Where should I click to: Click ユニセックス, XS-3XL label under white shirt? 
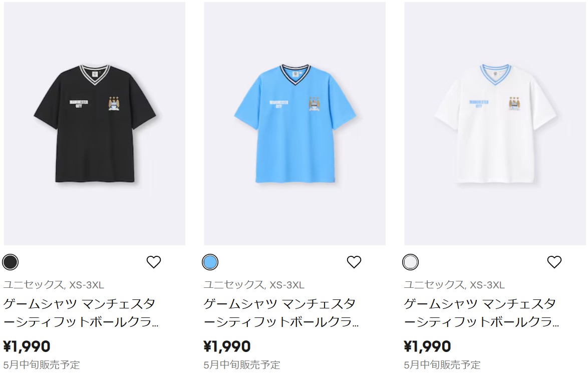tap(454, 285)
